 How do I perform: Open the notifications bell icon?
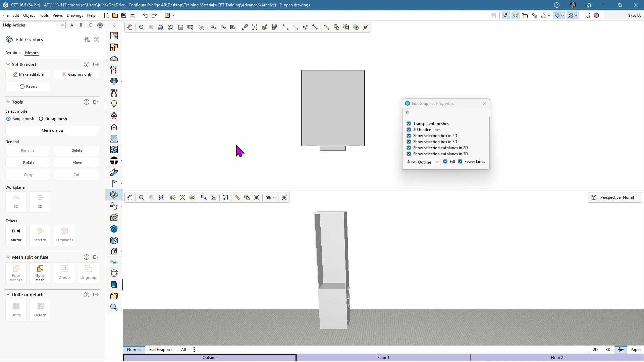tap(589, 5)
